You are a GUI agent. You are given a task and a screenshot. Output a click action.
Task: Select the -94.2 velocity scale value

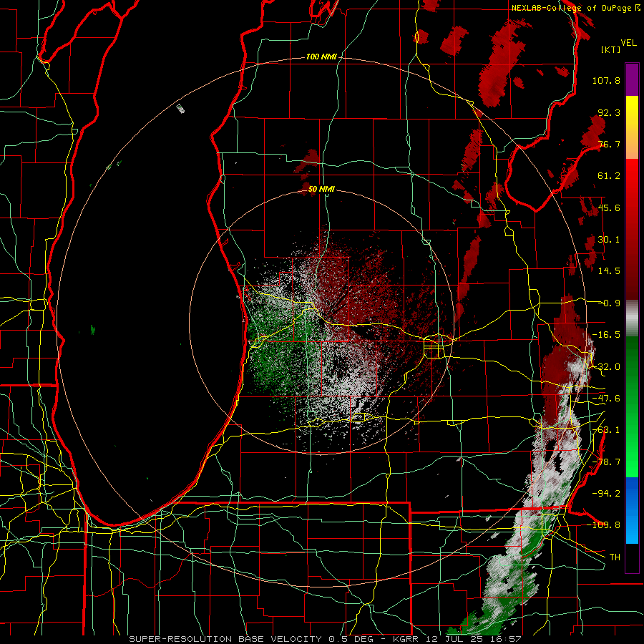coord(606,494)
